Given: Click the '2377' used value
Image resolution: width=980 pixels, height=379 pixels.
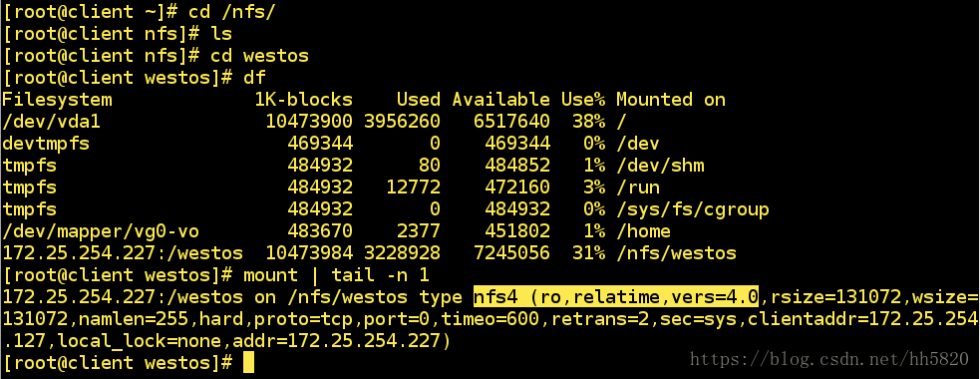Looking at the screenshot, I should [418, 231].
